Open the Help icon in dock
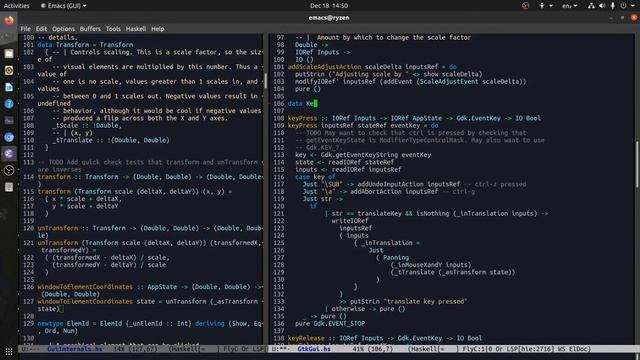The image size is (640, 360). [x=9, y=104]
